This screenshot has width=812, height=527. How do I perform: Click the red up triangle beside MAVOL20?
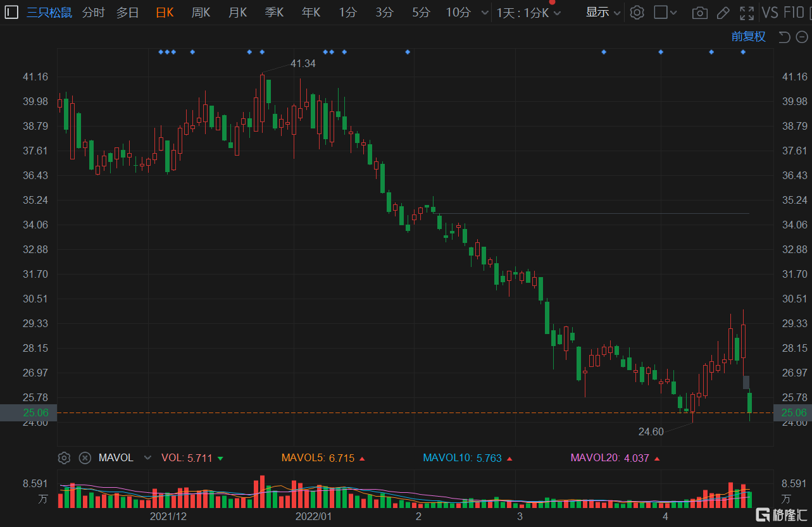pyautogui.click(x=657, y=458)
